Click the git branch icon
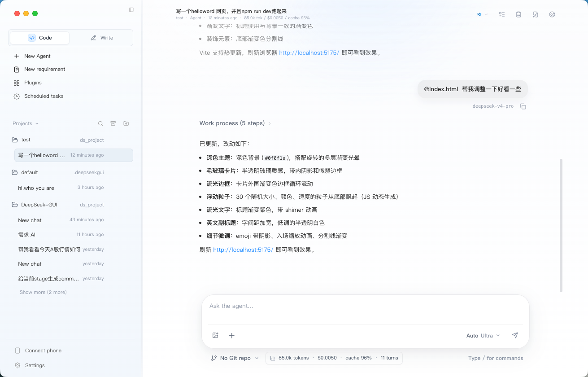The width and height of the screenshot is (588, 377). tap(213, 358)
